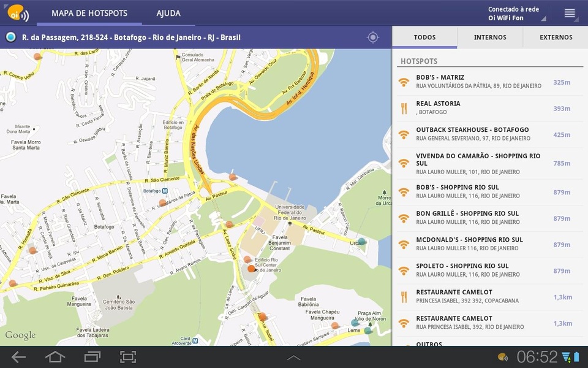Tap WiFi icon beside McDonald's - Shopping Rio Sul

[x=404, y=245]
